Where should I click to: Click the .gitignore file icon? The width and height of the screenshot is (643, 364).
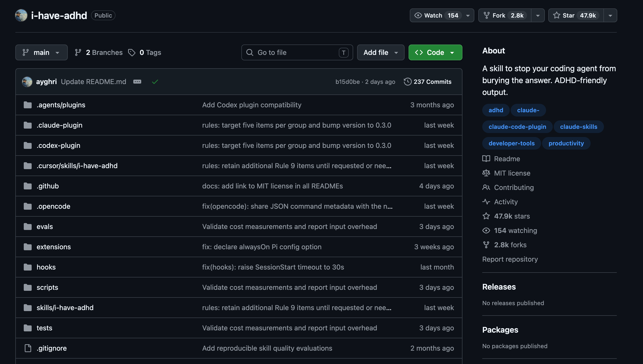(28, 348)
